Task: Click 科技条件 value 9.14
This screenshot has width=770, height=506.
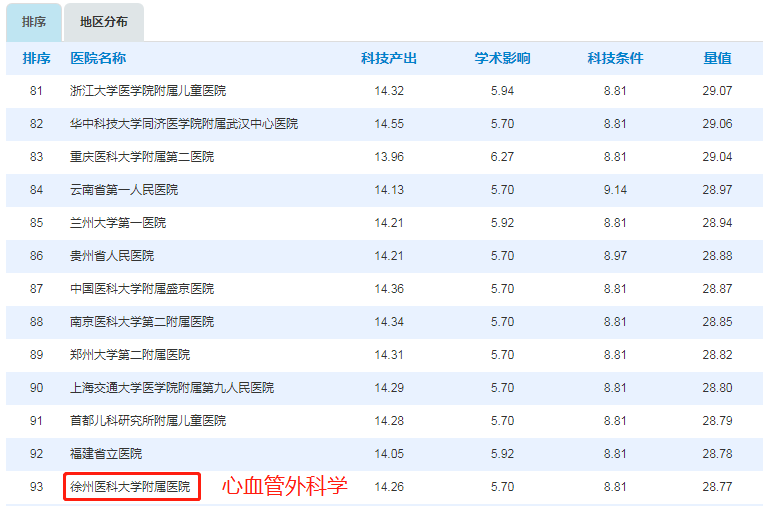Action: pyautogui.click(x=615, y=190)
